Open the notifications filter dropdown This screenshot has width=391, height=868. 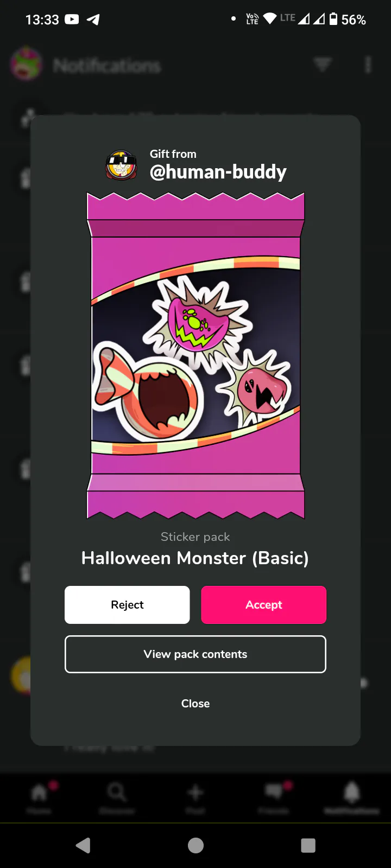[323, 65]
